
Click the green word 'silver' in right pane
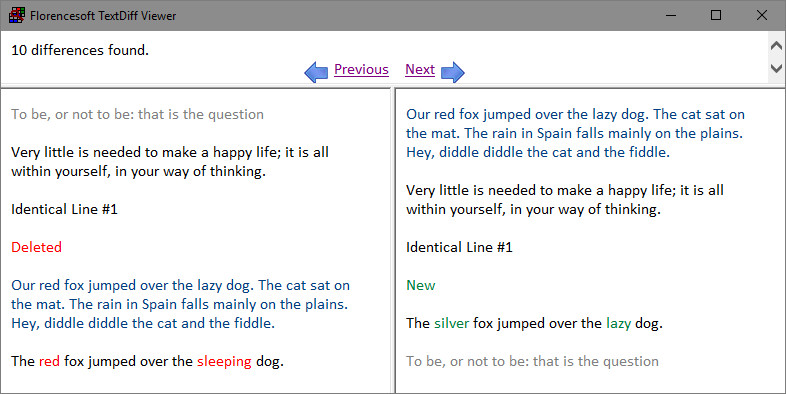(x=451, y=323)
